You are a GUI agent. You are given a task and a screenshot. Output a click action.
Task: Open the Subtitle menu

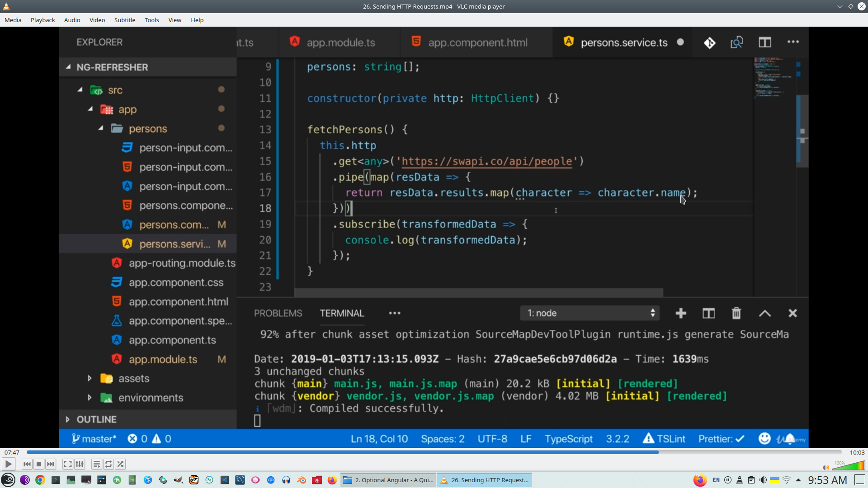click(124, 20)
